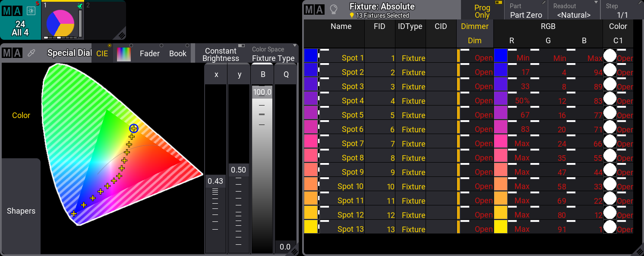
Task: Open the Color Space Fixture Type dropdown
Action: (x=274, y=54)
